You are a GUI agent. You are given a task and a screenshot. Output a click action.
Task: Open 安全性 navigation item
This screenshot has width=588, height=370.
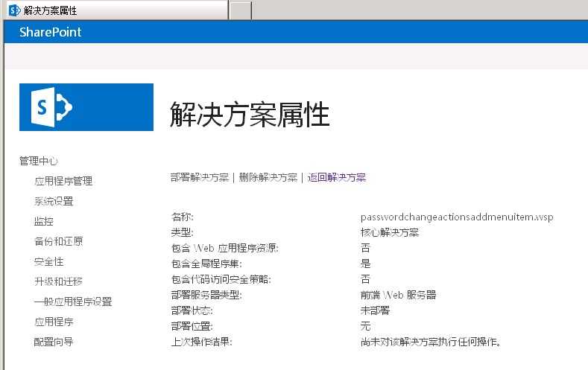(x=48, y=261)
